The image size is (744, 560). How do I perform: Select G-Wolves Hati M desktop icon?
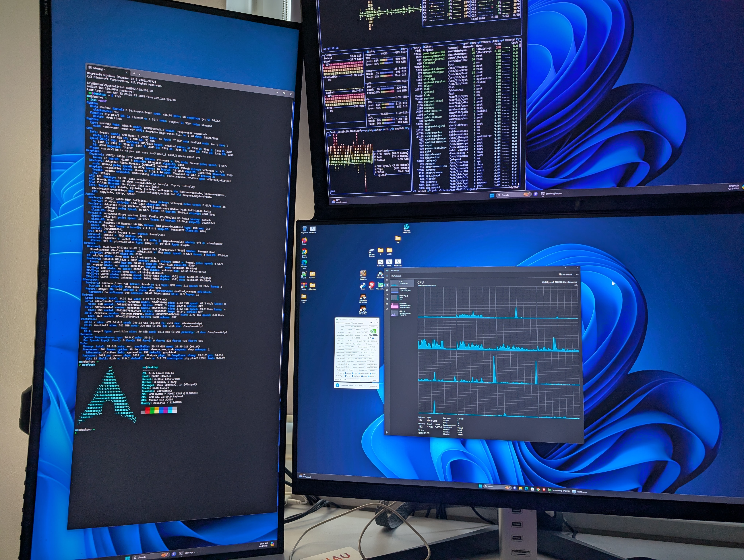point(407,229)
